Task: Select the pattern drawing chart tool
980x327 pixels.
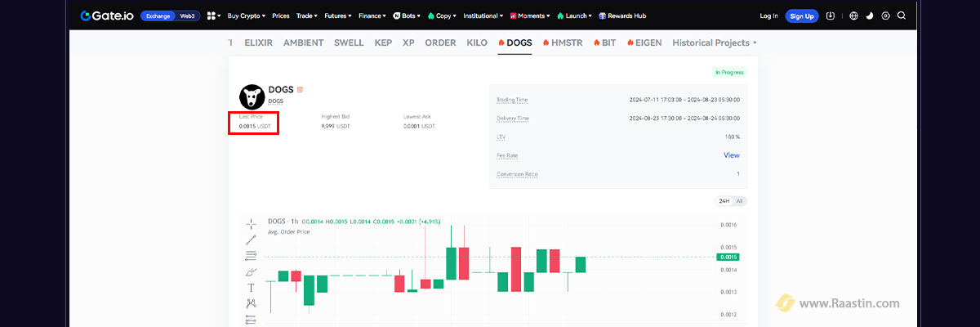Action: pos(251,303)
